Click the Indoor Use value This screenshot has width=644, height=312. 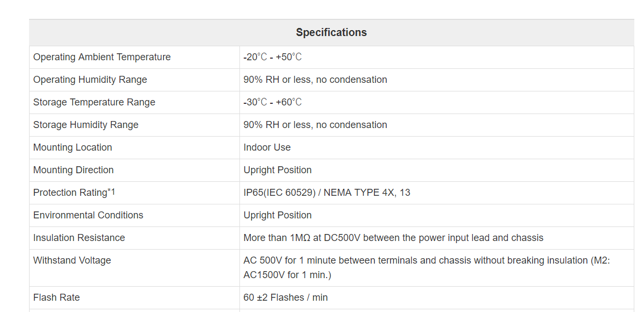pos(267,147)
